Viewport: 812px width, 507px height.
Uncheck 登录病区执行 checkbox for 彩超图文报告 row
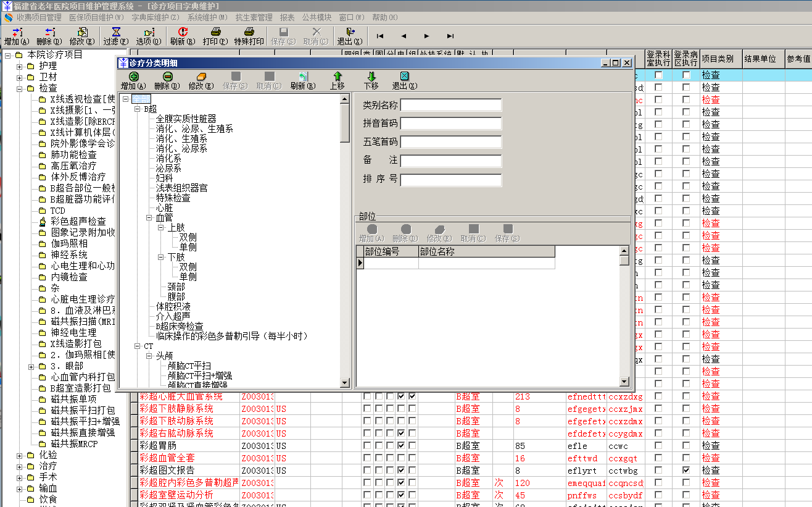point(686,470)
